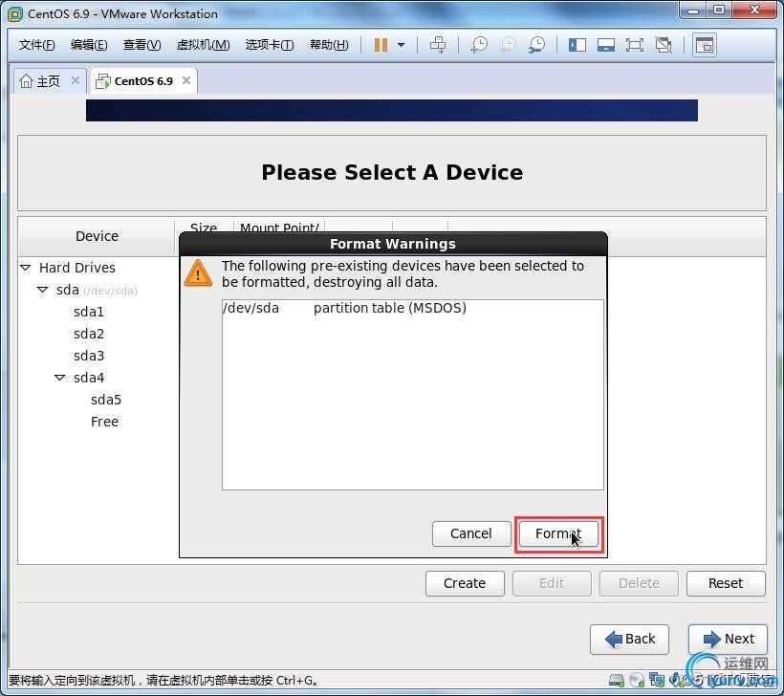Open the 帮助(H) menu
This screenshot has width=784, height=696.
tap(329, 45)
